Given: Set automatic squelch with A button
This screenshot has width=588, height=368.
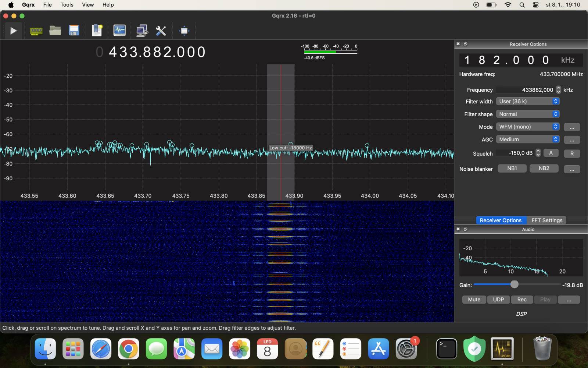Looking at the screenshot, I should (551, 153).
